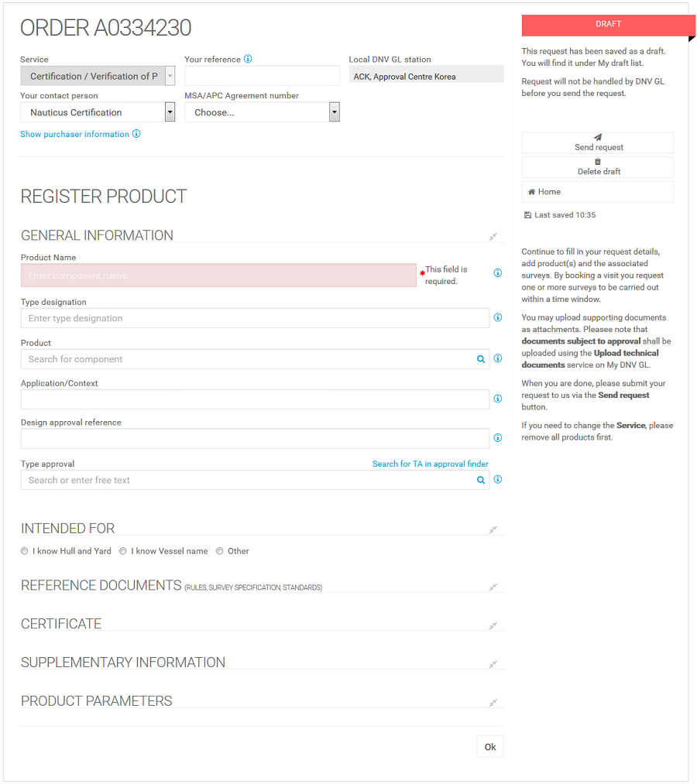Click the magnifier in the Type approval field

point(480,479)
